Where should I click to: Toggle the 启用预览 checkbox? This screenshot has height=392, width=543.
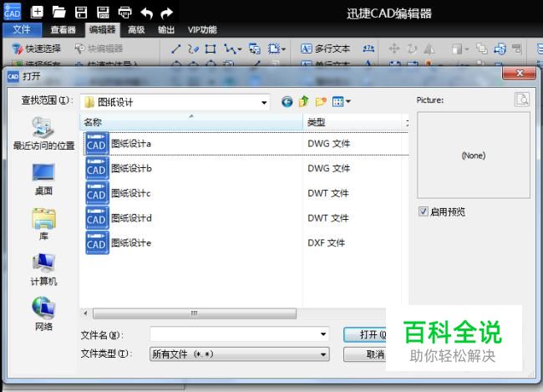click(424, 211)
